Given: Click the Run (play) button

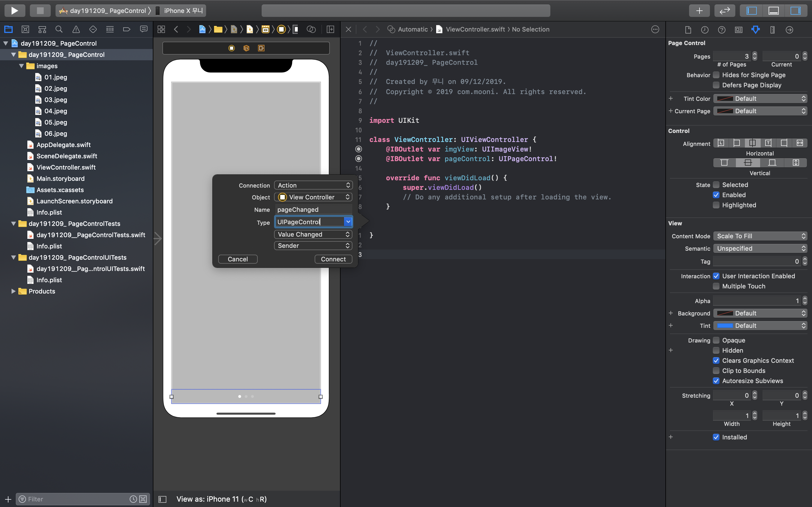Looking at the screenshot, I should (14, 11).
